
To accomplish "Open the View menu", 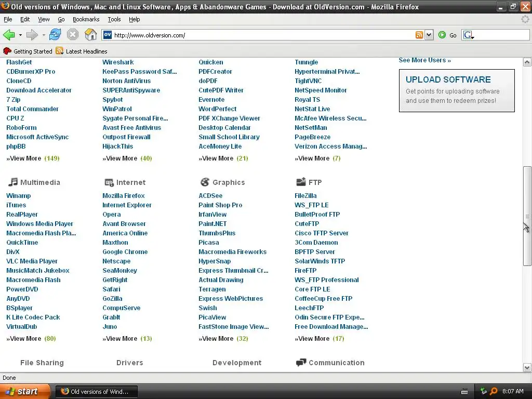I will pos(44,19).
